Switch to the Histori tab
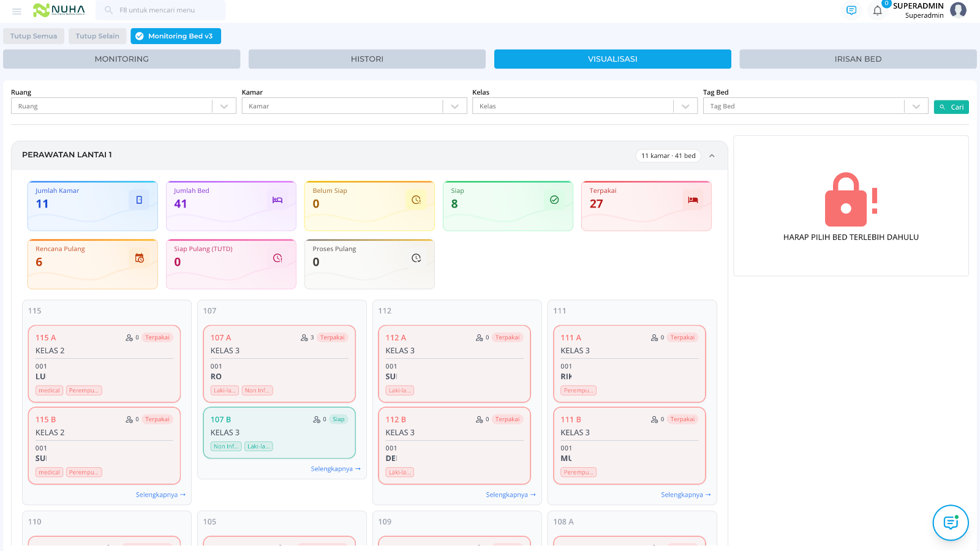Image resolution: width=980 pixels, height=551 pixels. click(x=367, y=59)
